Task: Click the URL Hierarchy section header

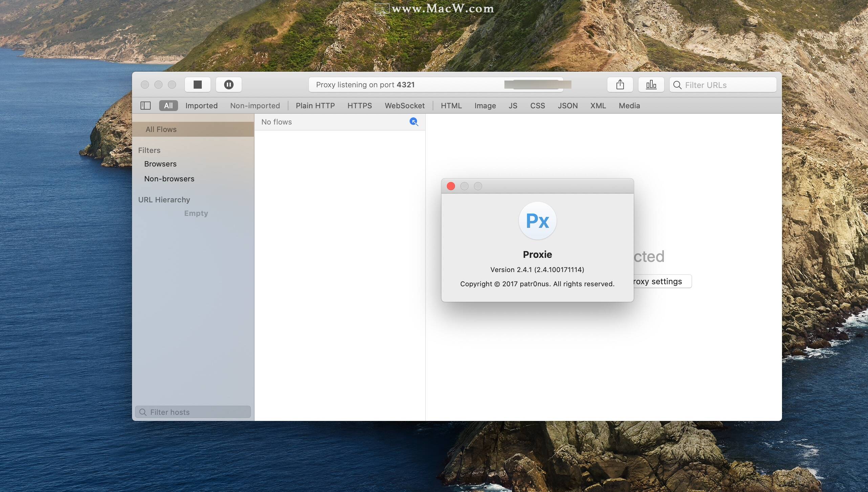Action: point(164,200)
